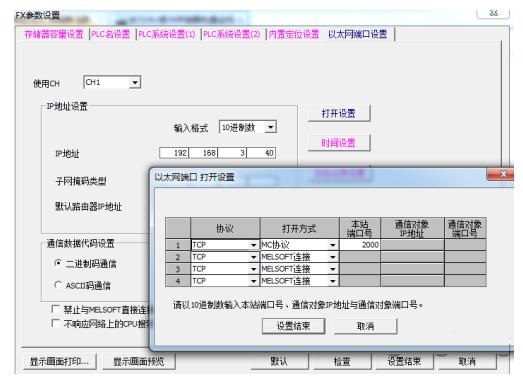This screenshot has height=383, width=523.
Task: Expand the 输入格式 10进制数 dropdown
Action: 271,127
